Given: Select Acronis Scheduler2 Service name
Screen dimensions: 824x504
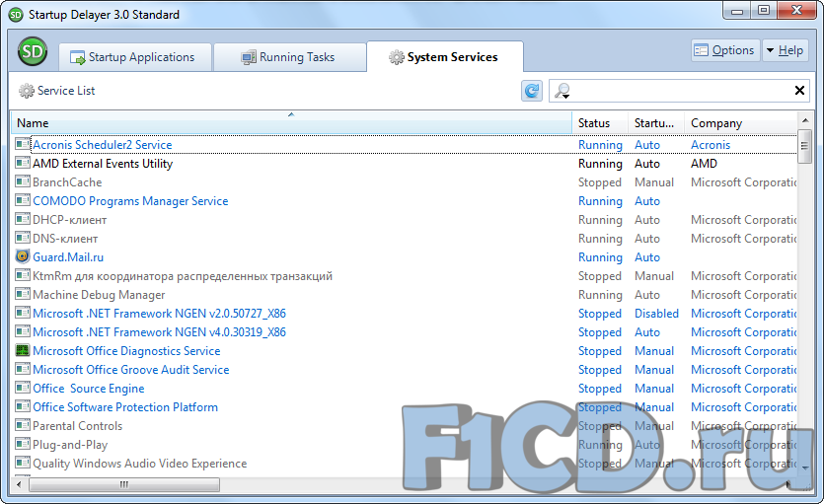Looking at the screenshot, I should coord(103,144).
